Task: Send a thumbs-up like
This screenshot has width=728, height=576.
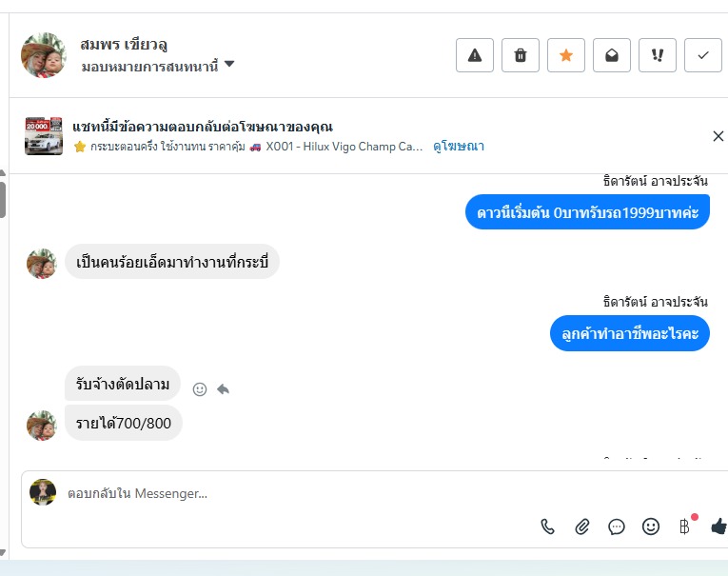Action: pos(718,526)
